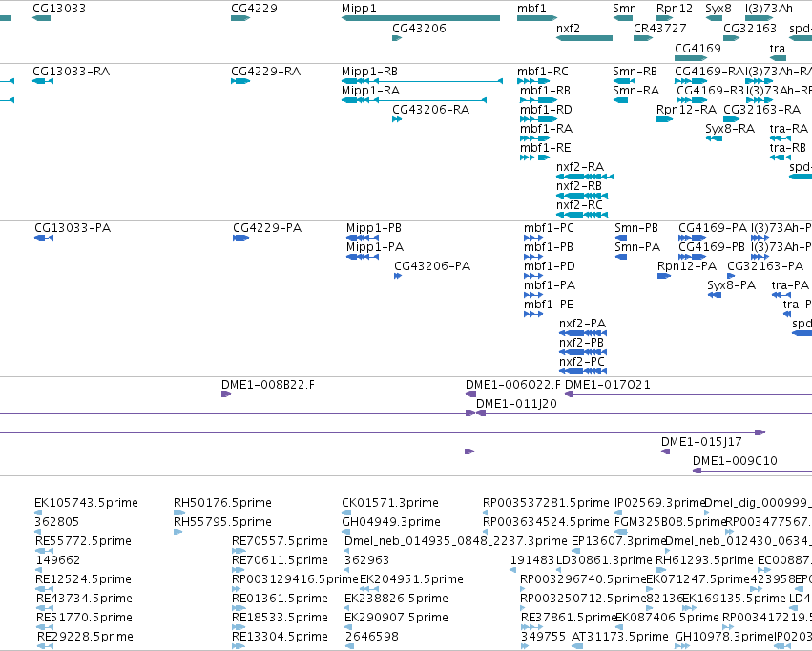Image resolution: width=812 pixels, height=651 pixels.
Task: Click EST EK238826.5prime
Action: (396, 598)
